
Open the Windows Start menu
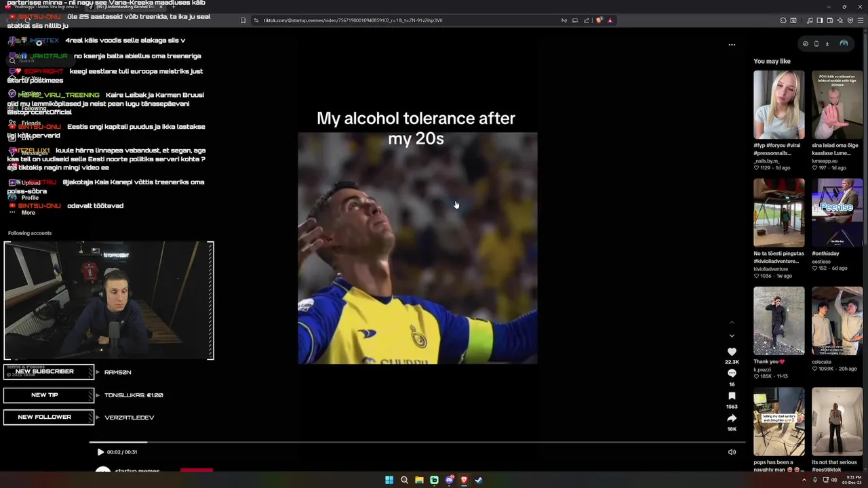click(x=389, y=480)
